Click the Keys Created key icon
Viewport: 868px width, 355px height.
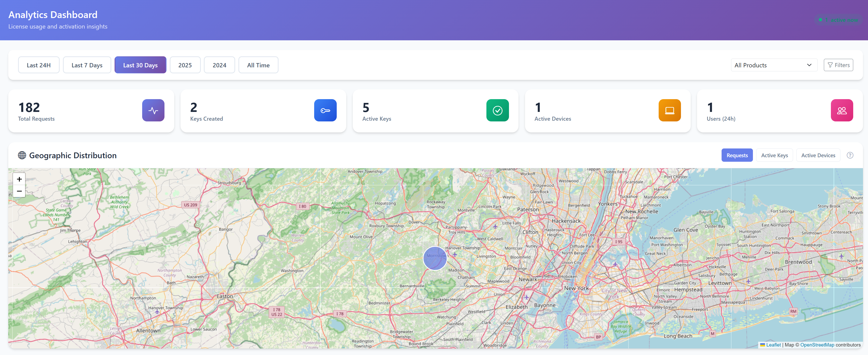325,110
